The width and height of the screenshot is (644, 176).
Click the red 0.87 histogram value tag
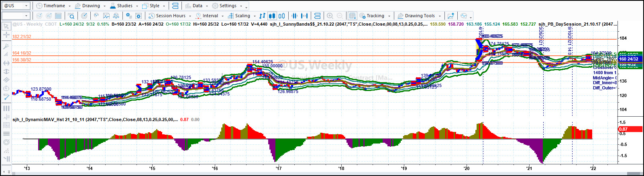[630, 129]
